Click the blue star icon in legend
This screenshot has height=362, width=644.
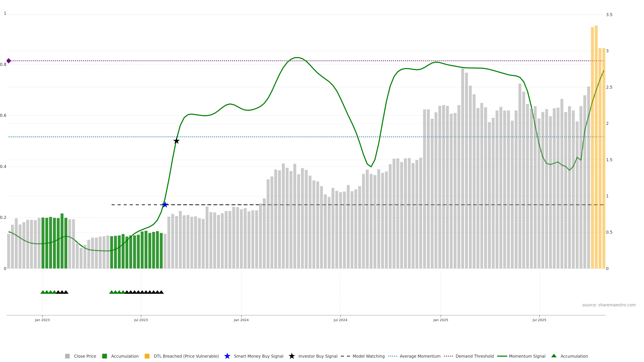[x=227, y=356]
